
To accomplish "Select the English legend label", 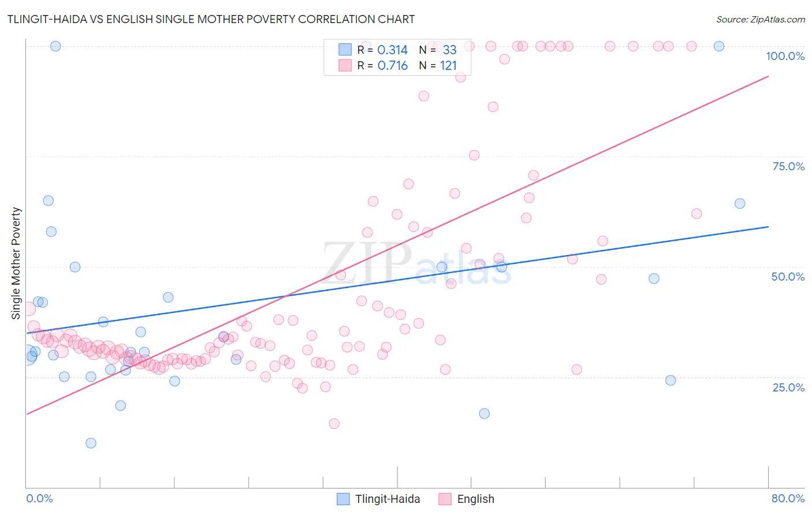I will [x=476, y=499].
